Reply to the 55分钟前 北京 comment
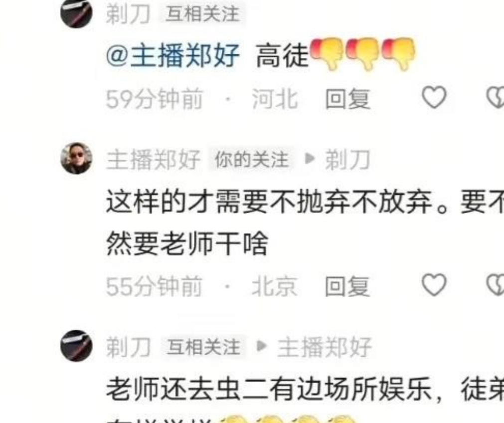This screenshot has height=423, width=504. click(x=347, y=286)
